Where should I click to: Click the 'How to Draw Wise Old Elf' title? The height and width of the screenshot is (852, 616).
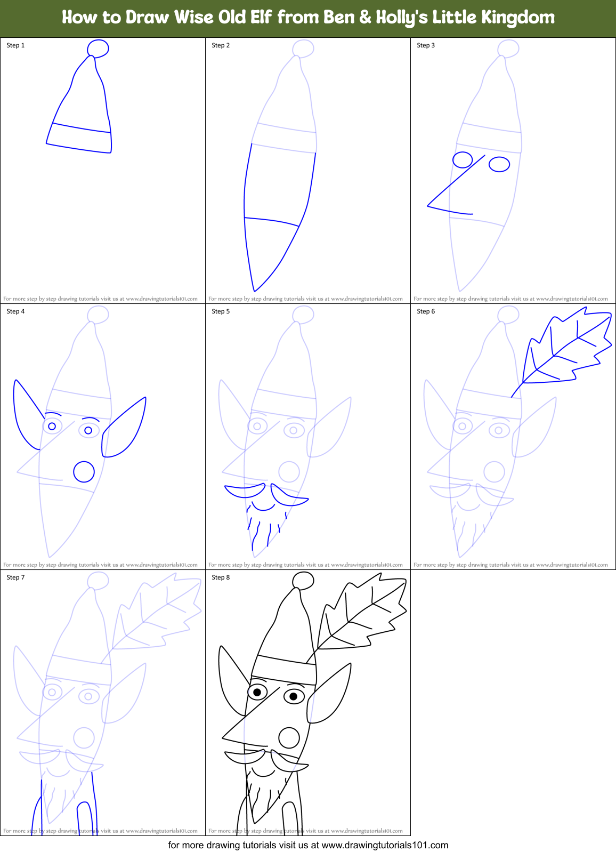click(308, 18)
